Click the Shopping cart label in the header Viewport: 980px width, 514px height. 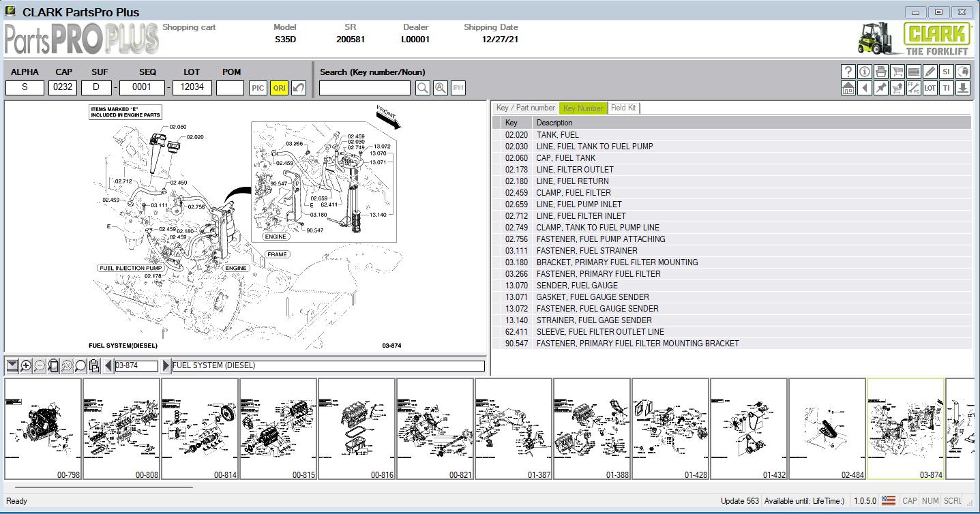pos(189,27)
